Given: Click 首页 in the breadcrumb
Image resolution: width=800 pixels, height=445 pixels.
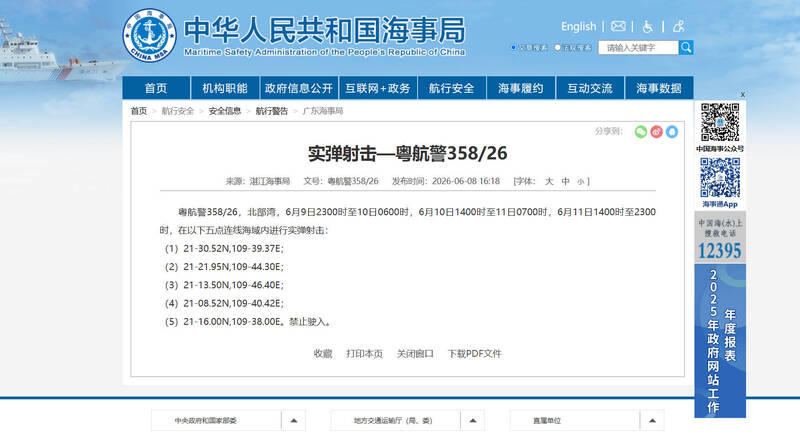Looking at the screenshot, I should (139, 111).
